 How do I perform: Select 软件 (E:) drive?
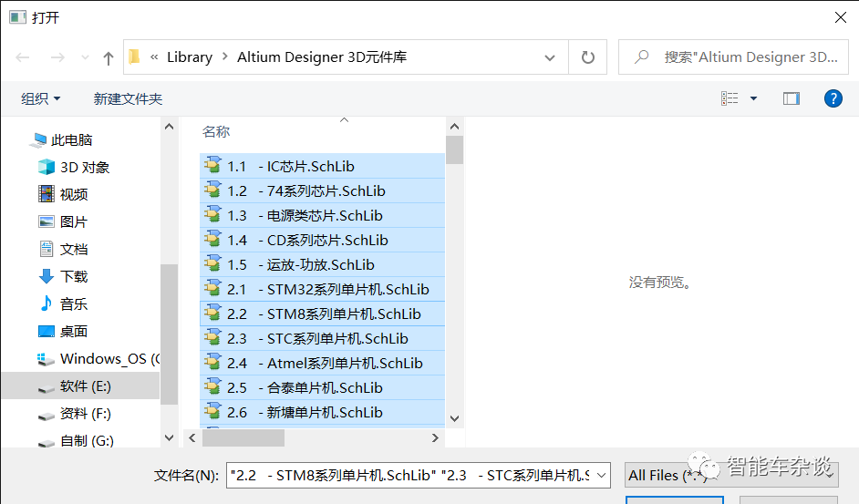[x=80, y=386]
